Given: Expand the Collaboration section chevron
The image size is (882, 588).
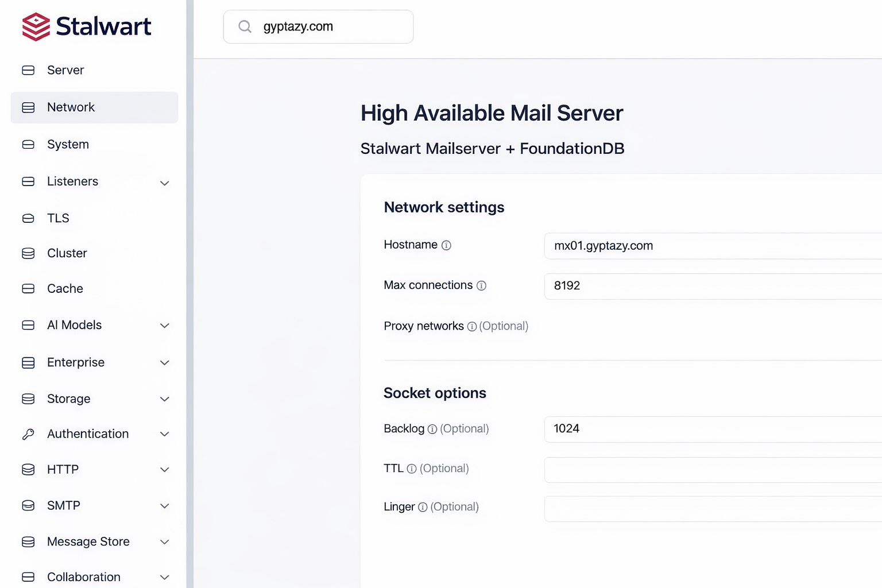Looking at the screenshot, I should [165, 577].
